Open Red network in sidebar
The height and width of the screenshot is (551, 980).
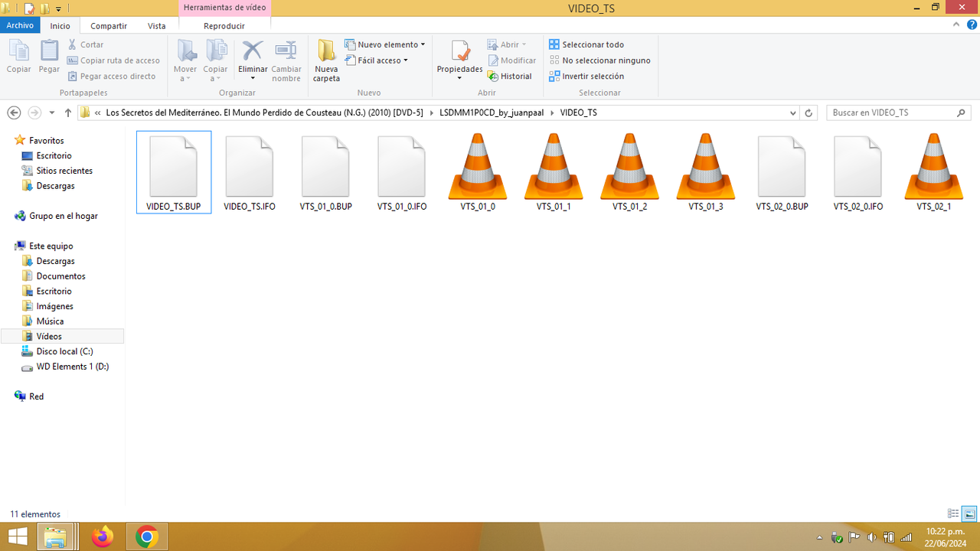click(x=36, y=396)
